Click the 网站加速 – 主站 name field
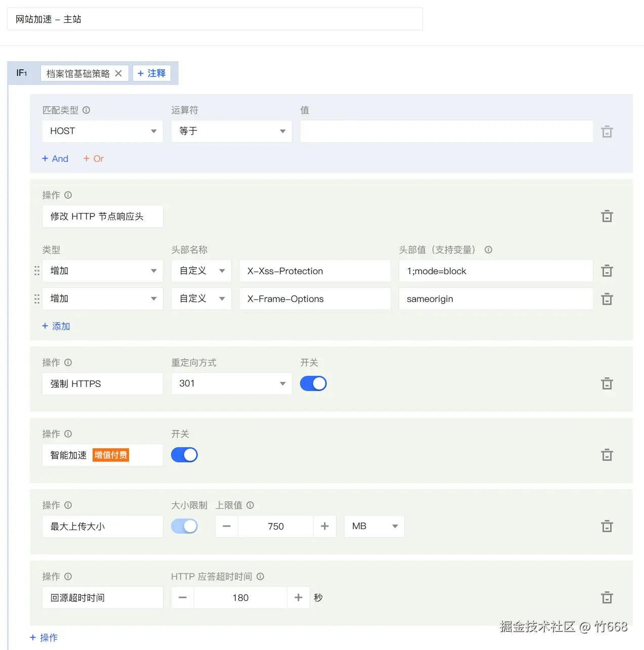 coord(215,19)
